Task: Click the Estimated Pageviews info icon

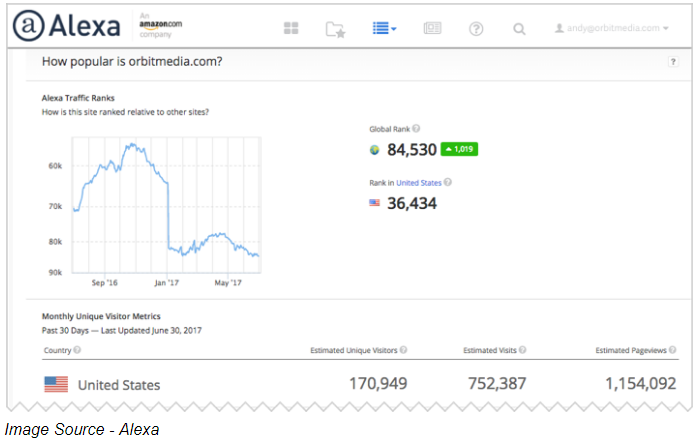Action: (x=673, y=350)
